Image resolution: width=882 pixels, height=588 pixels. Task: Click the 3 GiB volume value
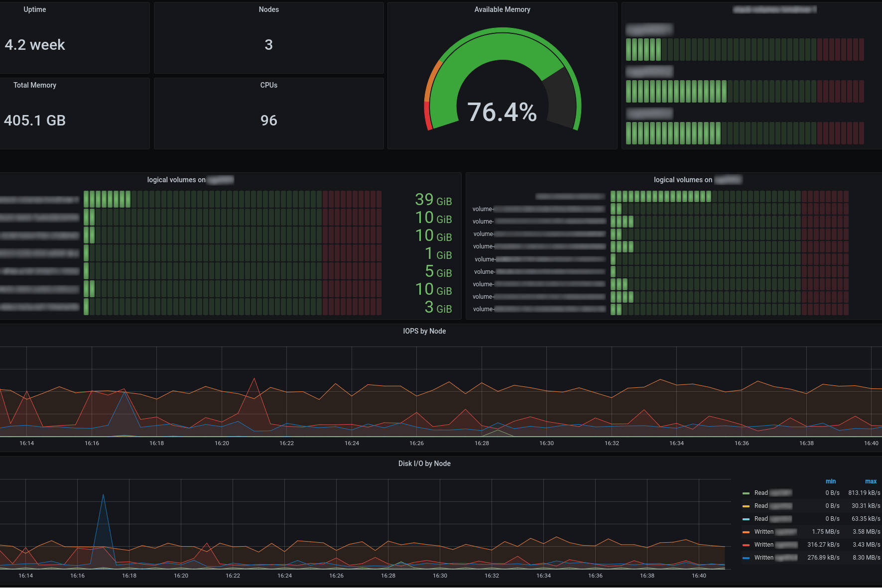(x=438, y=307)
